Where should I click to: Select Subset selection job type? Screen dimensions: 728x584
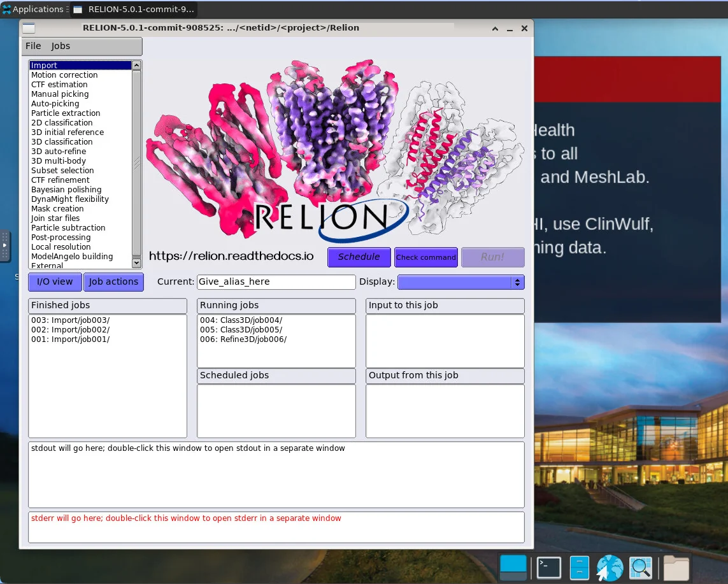click(80, 171)
